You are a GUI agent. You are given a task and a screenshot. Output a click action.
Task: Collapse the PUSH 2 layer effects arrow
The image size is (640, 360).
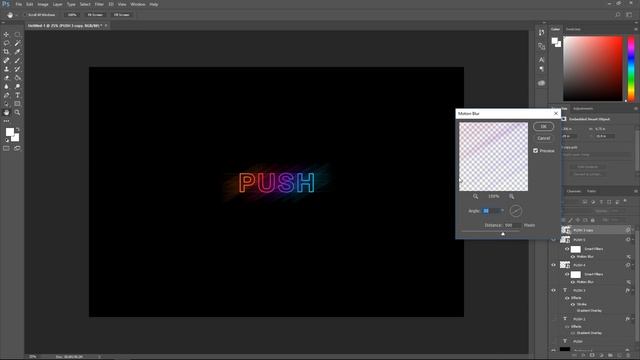[633, 319]
